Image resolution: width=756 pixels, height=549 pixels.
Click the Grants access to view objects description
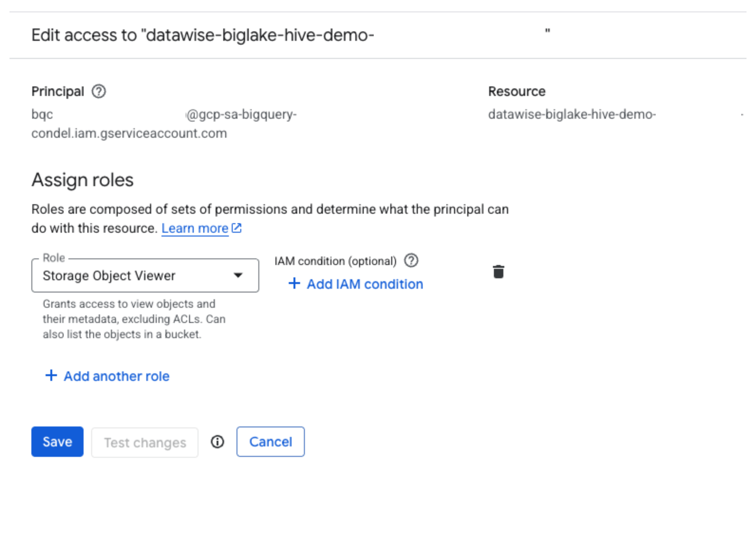[134, 319]
